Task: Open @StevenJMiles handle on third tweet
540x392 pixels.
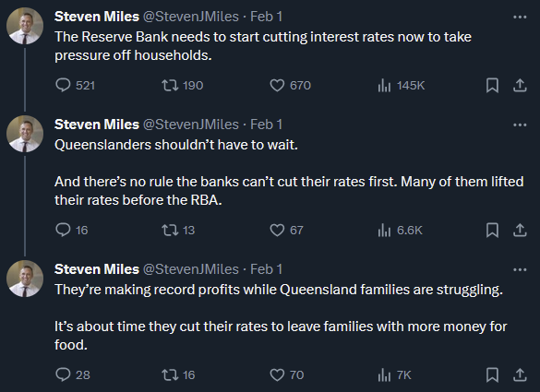Action: pyautogui.click(x=190, y=269)
